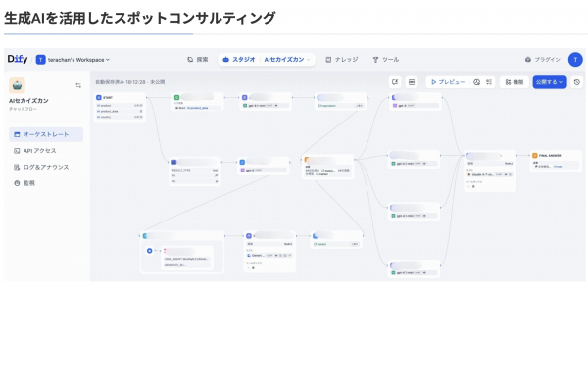
Task: Click the debug timer icon beside プレビュー
Action: click(476, 82)
